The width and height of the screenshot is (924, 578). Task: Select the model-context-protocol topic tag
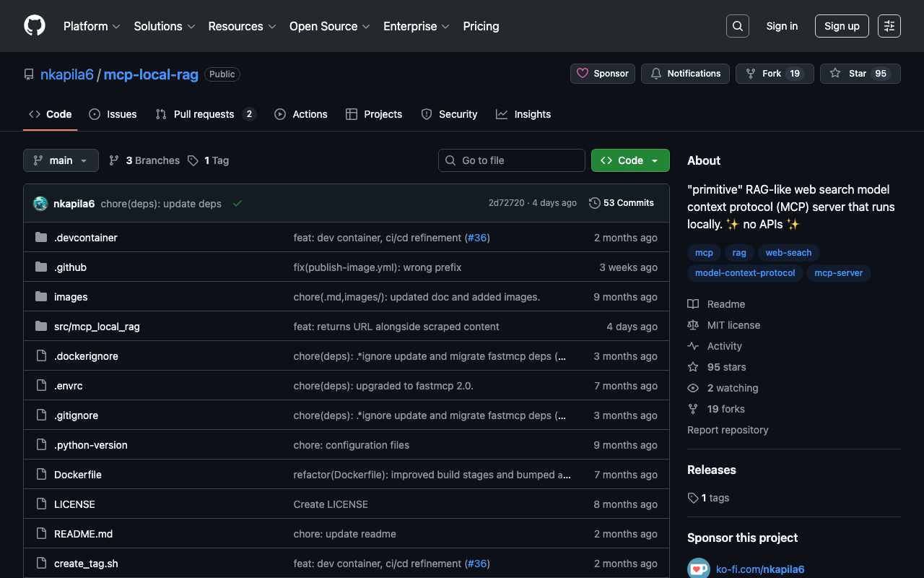click(744, 273)
